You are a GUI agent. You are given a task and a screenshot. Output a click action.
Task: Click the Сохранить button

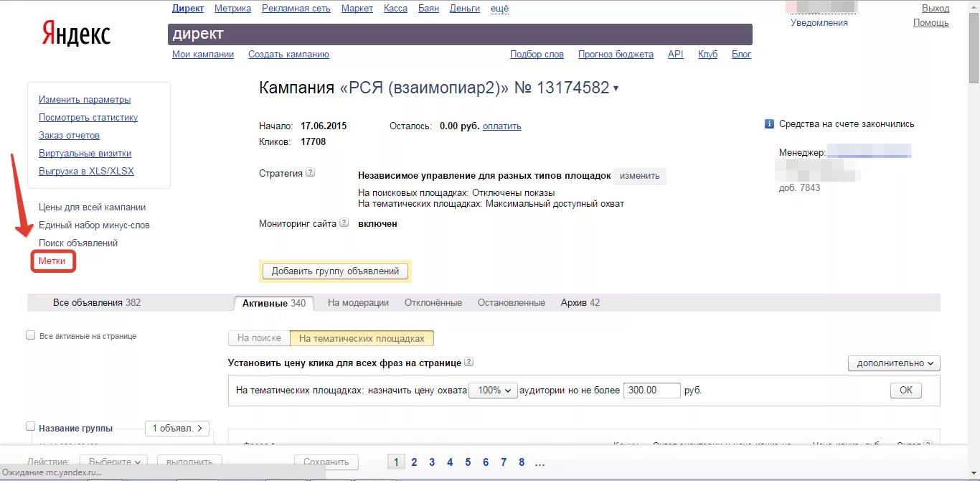(x=326, y=462)
